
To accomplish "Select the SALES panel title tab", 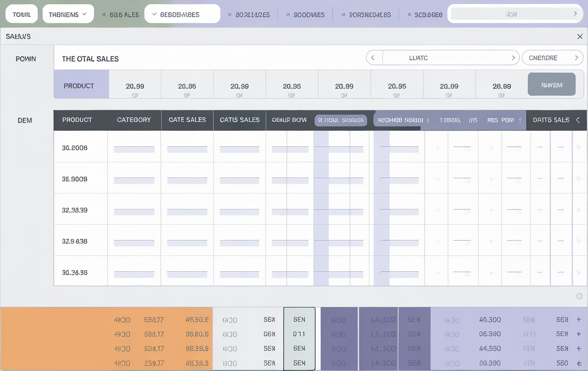I will tap(17, 36).
